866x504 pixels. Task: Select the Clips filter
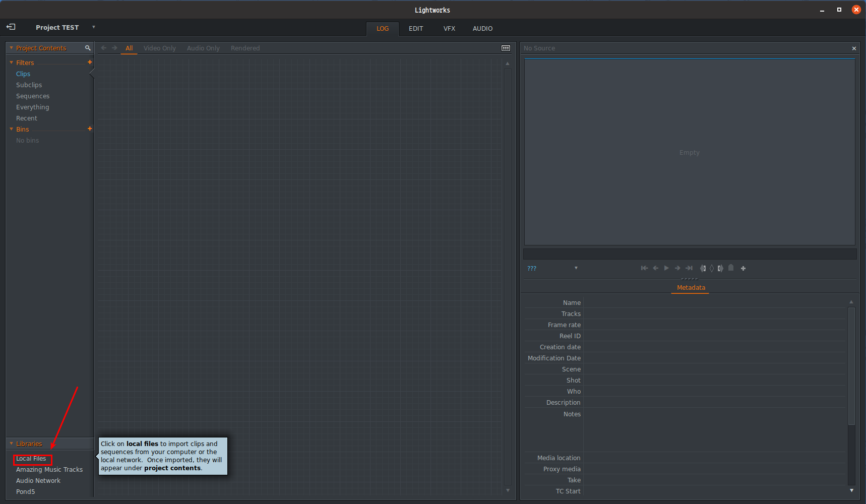(23, 74)
